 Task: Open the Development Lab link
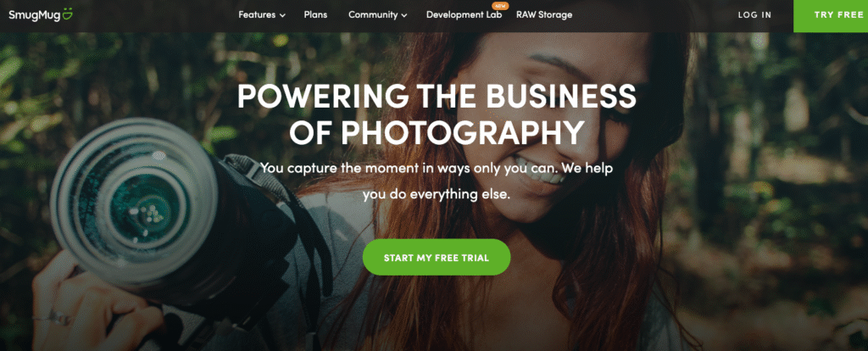pyautogui.click(x=464, y=15)
